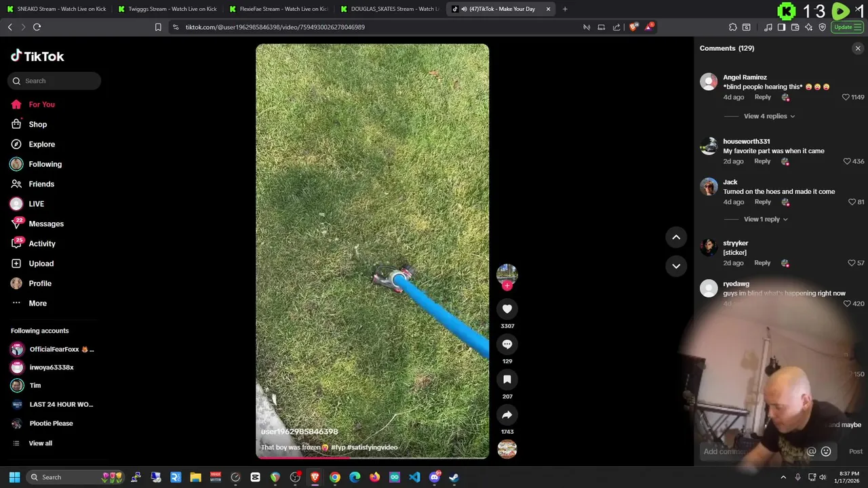Reply to Angel Ramirez's comment
The height and width of the screenshot is (488, 868).
pyautogui.click(x=763, y=97)
